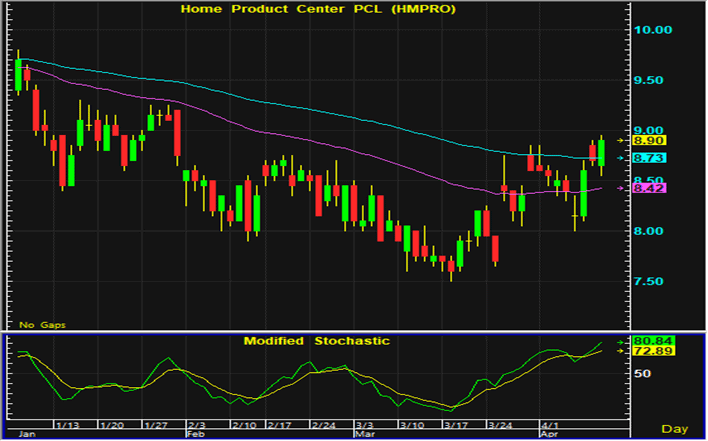708x441 pixels.
Task: Click the first green candlestick in January
Action: point(19,76)
